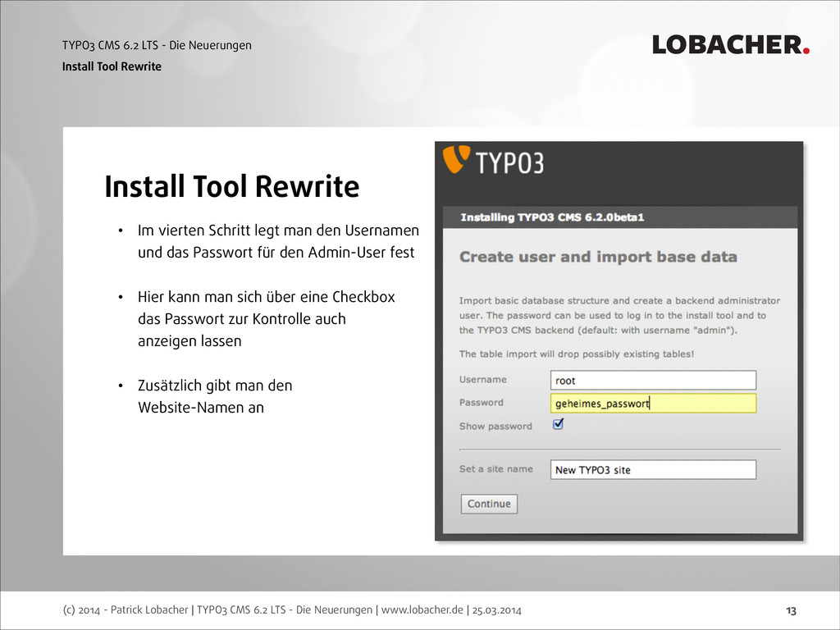Click 'TYPO3 CMS 6.2 LTS - Die Neuerungen' header text
The width and height of the screenshot is (840, 630).
pos(157,46)
